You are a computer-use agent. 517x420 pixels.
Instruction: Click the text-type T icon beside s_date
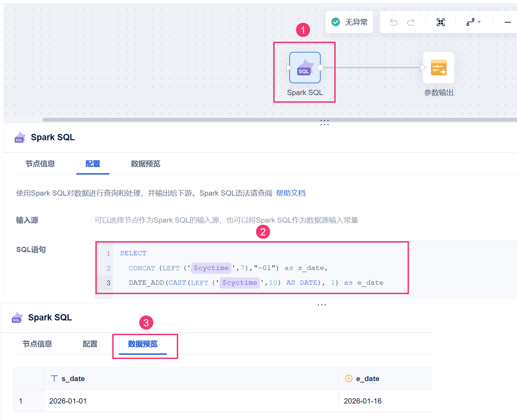54,379
